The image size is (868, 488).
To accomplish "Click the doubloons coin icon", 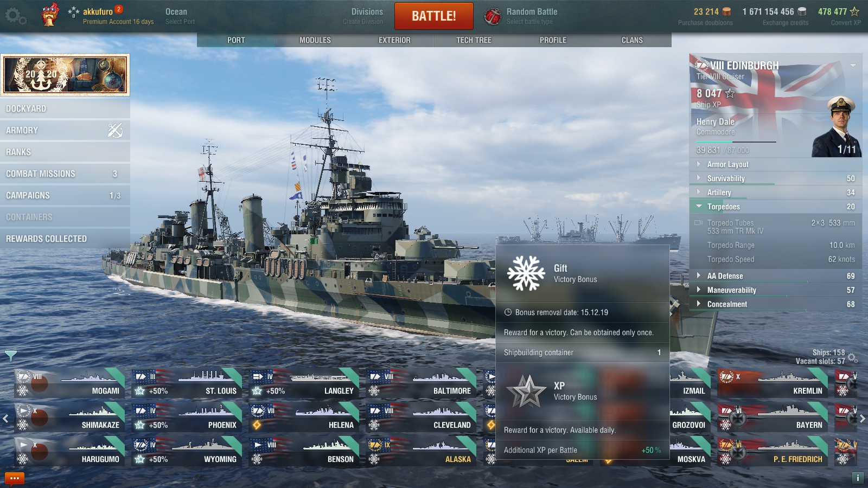I will (726, 11).
